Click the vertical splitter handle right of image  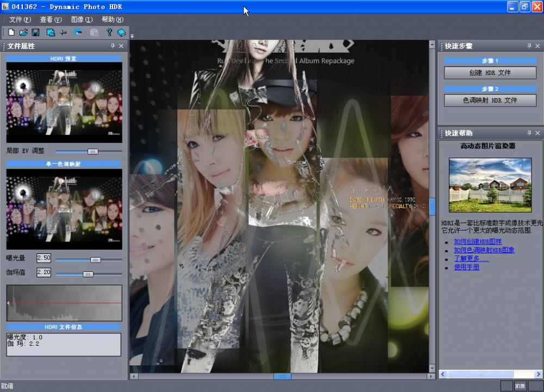point(432,207)
